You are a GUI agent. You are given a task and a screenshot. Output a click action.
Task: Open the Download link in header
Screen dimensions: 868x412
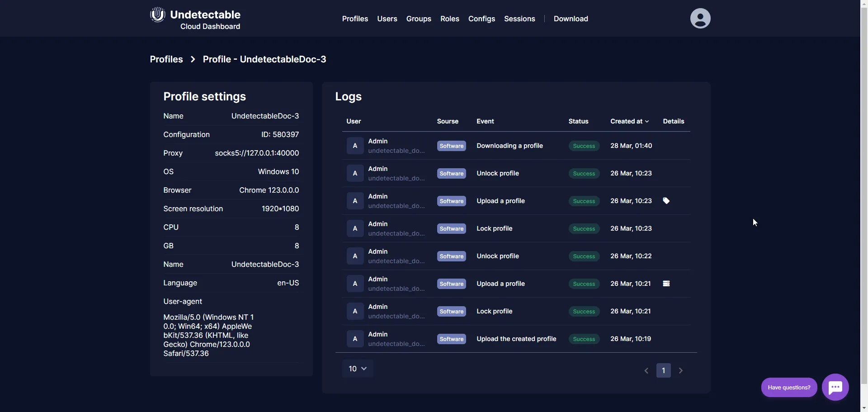(x=571, y=19)
